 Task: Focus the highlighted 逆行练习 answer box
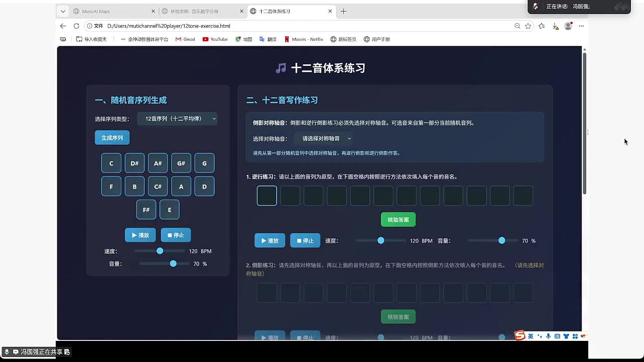(x=267, y=196)
